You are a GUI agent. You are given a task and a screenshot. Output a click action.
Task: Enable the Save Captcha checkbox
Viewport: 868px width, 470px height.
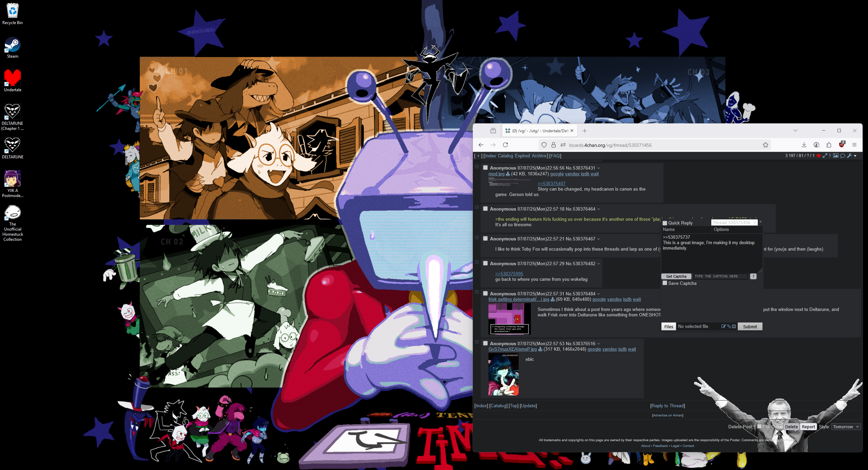[x=665, y=283]
